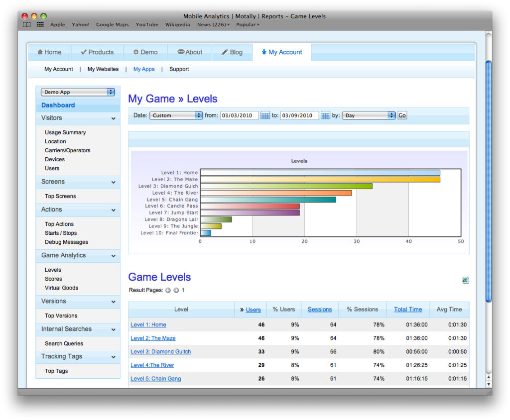Go to next result page arrow

click(x=176, y=290)
